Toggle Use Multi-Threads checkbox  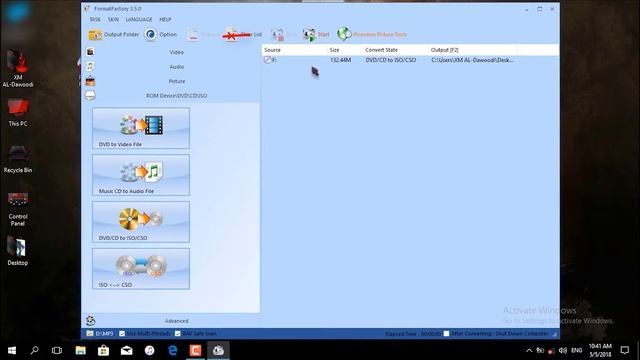[122, 333]
